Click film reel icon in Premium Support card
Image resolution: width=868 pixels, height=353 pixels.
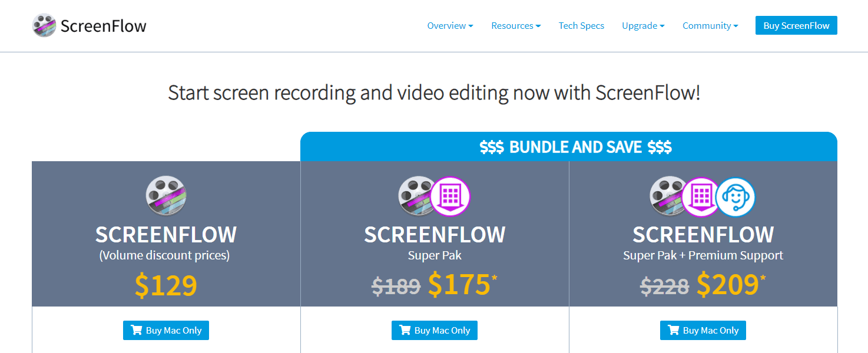coord(668,196)
